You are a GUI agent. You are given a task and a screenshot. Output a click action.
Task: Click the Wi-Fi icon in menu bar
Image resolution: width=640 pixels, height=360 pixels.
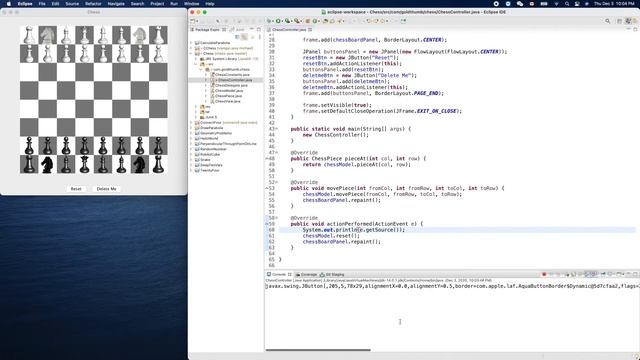pyautogui.click(x=556, y=4)
